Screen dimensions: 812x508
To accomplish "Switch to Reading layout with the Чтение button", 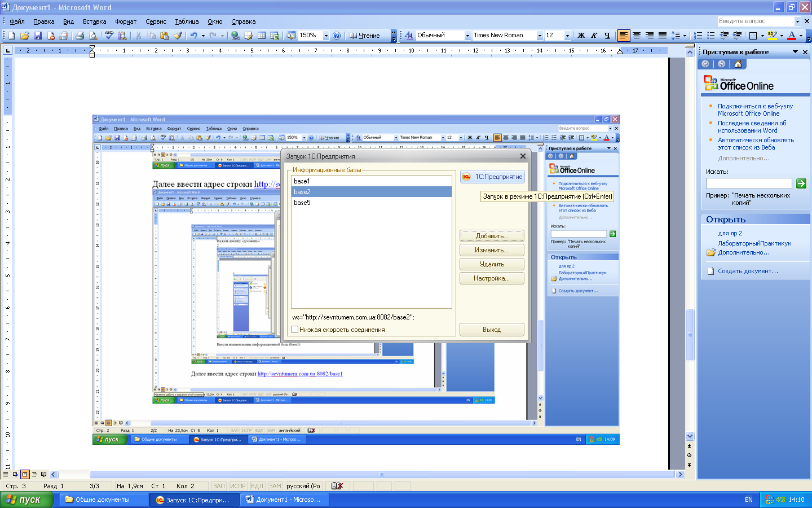I will pyautogui.click(x=365, y=36).
